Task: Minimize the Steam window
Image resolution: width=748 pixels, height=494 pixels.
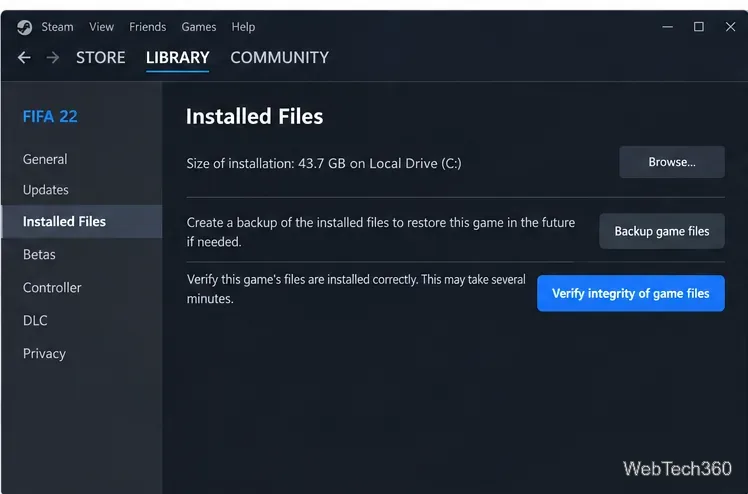Action: [667, 27]
